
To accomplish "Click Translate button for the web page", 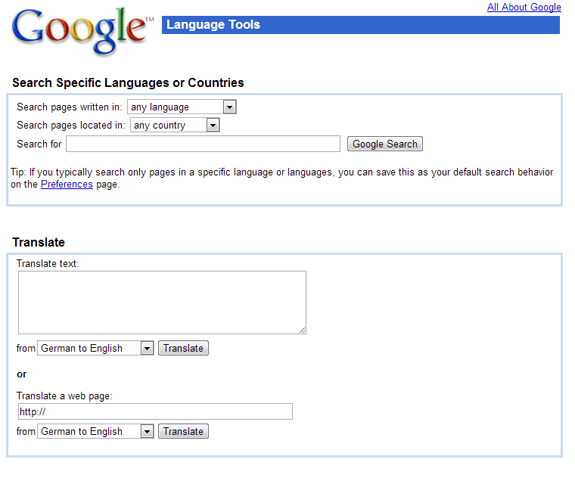I will pos(183,432).
